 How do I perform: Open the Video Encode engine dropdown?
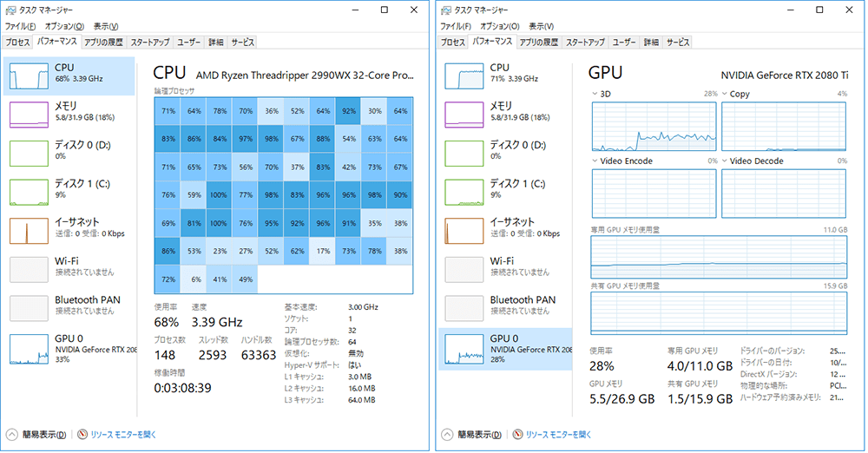tap(595, 161)
